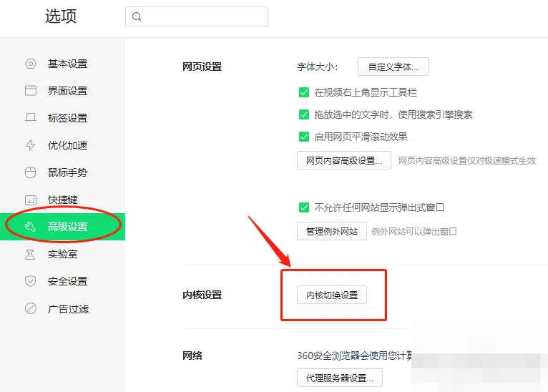Open 广告过滤 label
The image size is (548, 392).
click(x=69, y=309)
